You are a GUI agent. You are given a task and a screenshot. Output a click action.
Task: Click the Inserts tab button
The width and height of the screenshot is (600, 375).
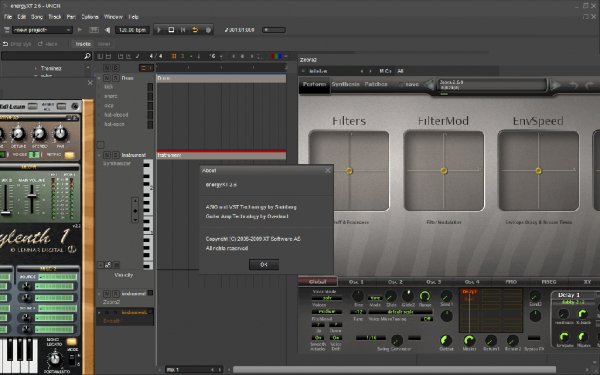pos(83,44)
